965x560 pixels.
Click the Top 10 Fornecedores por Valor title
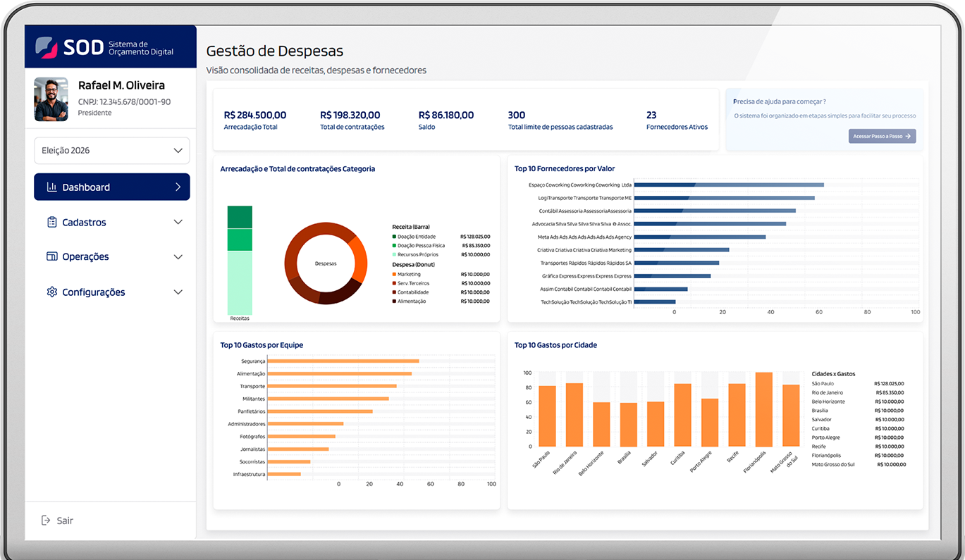tap(565, 168)
